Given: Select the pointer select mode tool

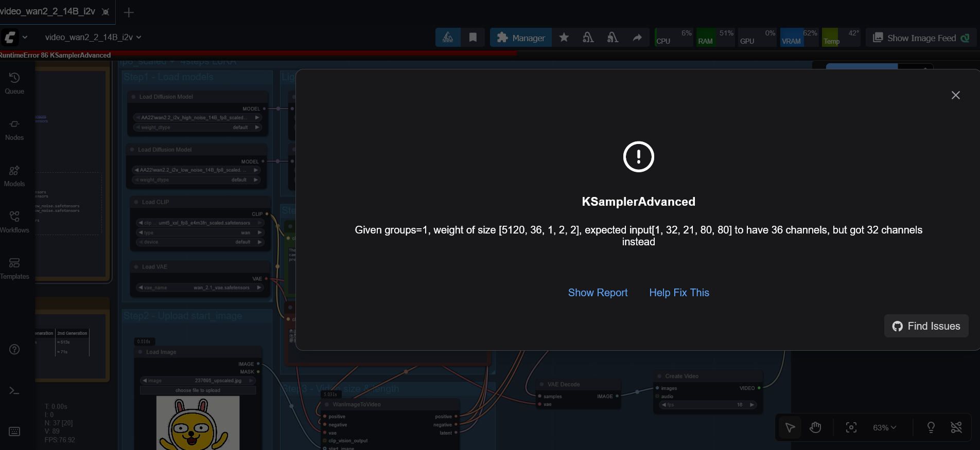Looking at the screenshot, I should point(790,427).
